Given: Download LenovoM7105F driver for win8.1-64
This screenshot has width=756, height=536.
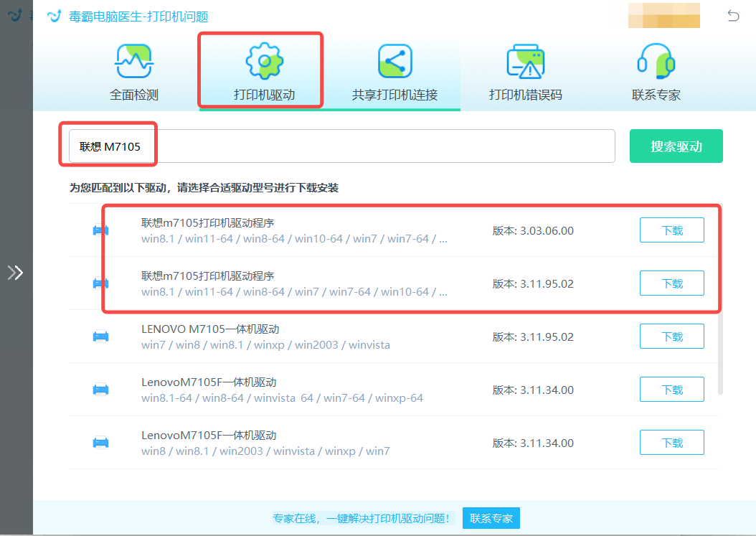Looking at the screenshot, I should click(x=671, y=390).
